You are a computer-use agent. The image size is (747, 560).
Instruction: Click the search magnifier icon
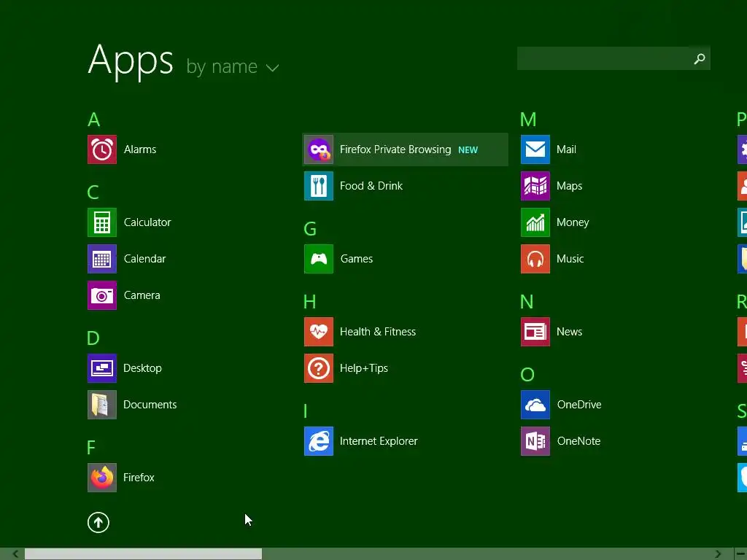(700, 58)
